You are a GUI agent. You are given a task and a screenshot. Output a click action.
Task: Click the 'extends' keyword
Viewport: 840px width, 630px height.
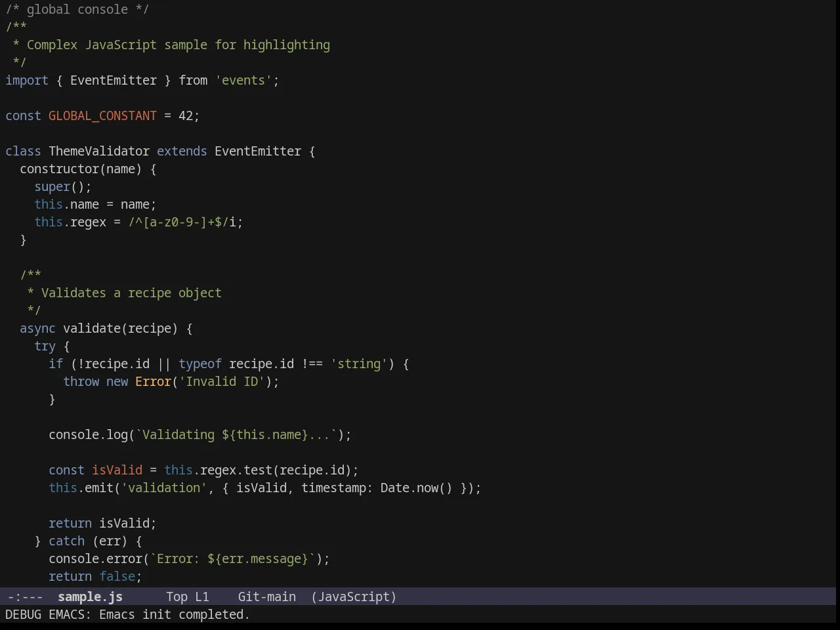(182, 151)
